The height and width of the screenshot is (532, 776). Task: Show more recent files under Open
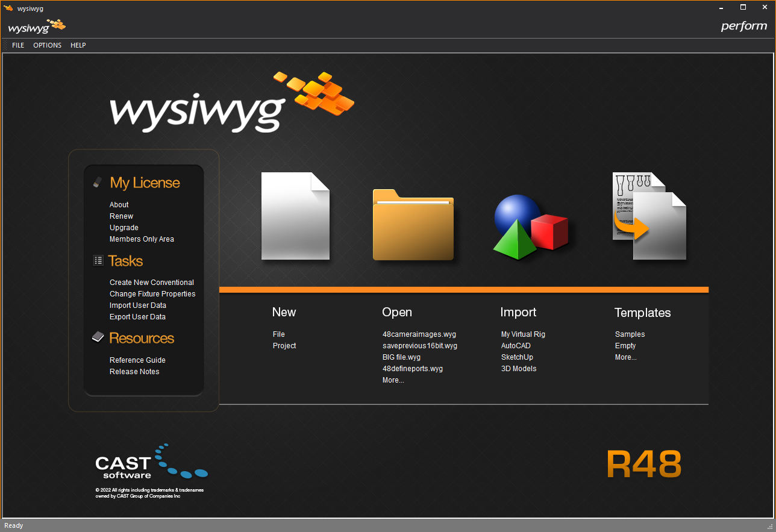tap(393, 380)
